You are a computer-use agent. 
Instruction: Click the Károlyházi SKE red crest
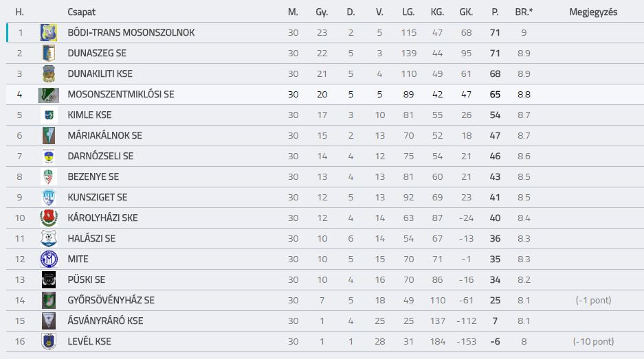click(49, 218)
